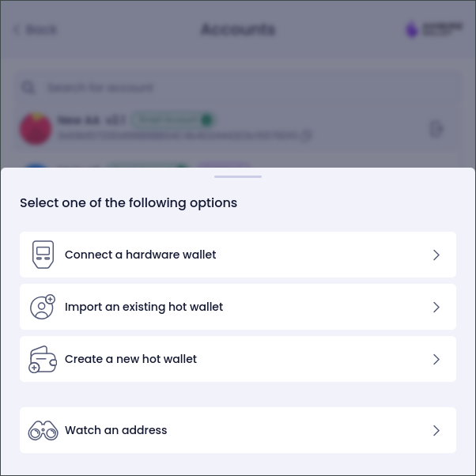Choose Watch an address option
The height and width of the screenshot is (476, 476).
(238, 430)
